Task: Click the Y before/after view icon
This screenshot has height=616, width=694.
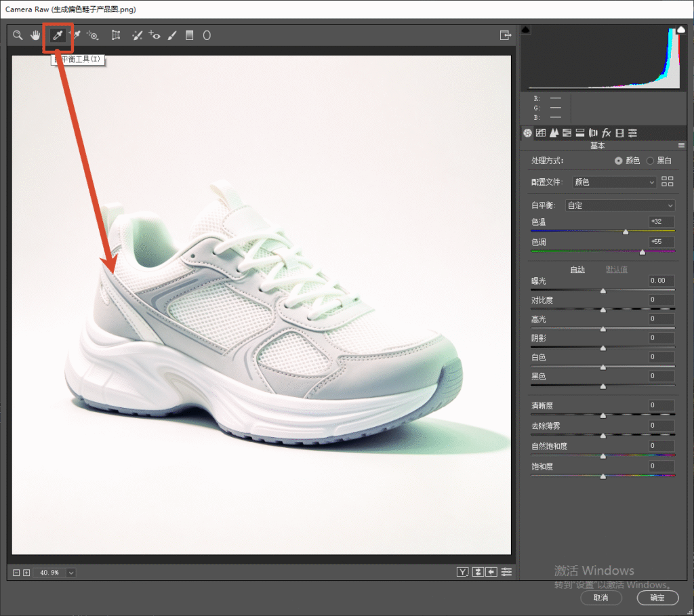Action: coord(462,572)
